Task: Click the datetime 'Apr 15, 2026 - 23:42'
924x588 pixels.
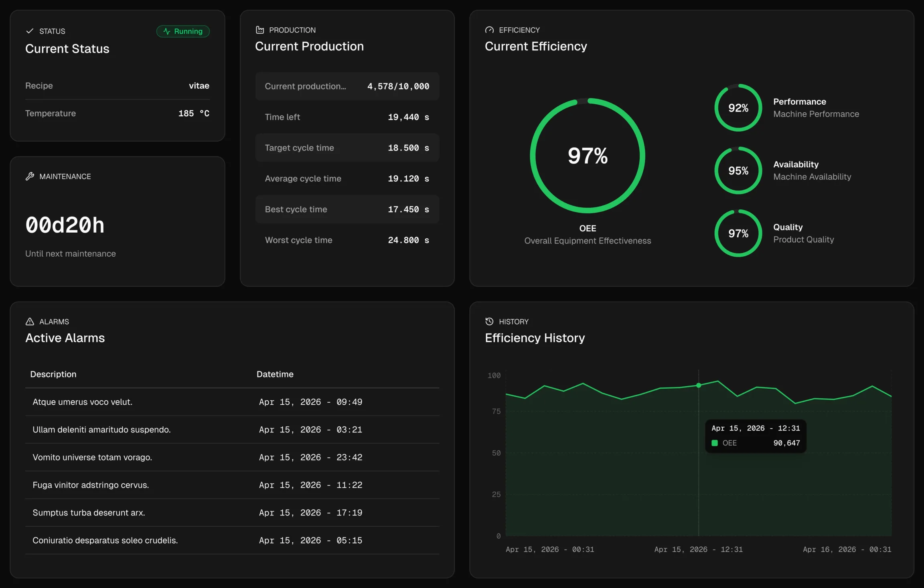Action: pos(311,457)
